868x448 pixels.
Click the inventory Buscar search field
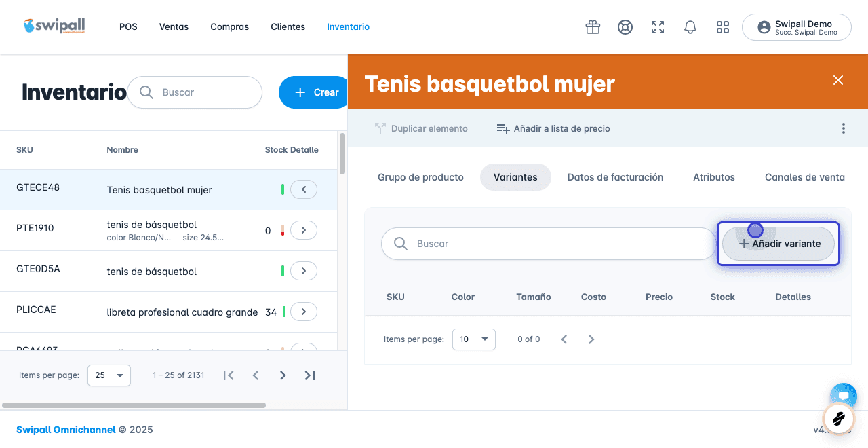[195, 92]
